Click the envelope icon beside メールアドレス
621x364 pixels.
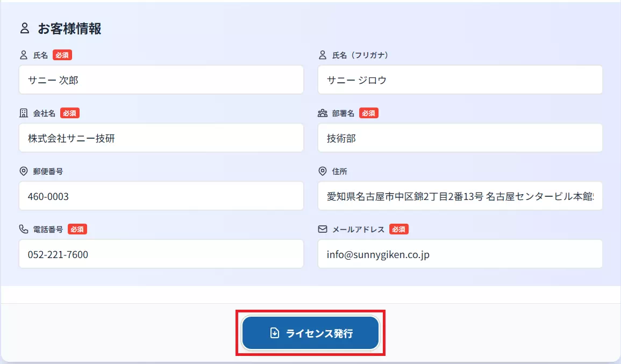322,229
